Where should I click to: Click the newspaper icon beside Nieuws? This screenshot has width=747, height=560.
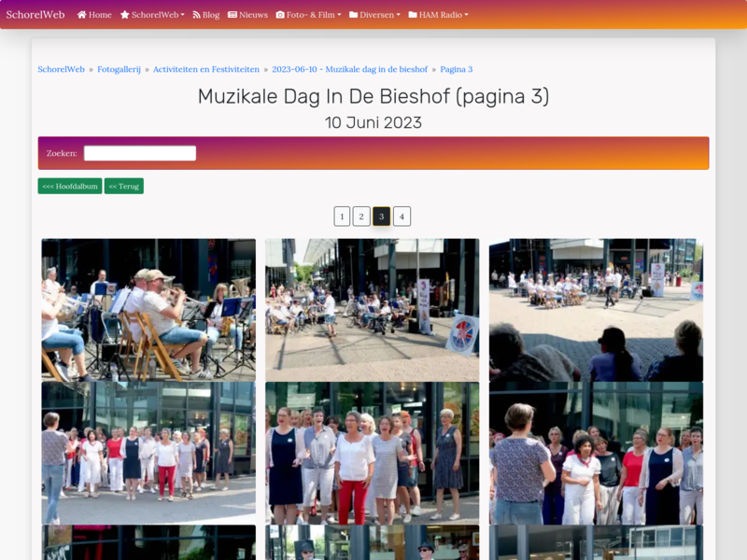pyautogui.click(x=233, y=15)
